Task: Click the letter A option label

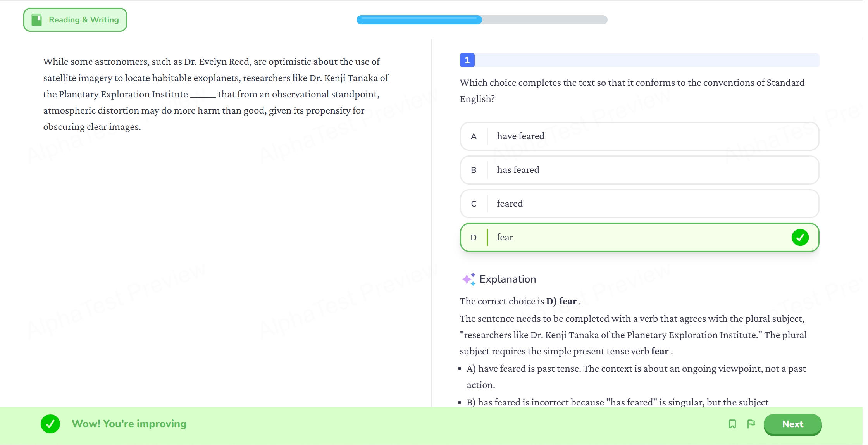Action: (x=474, y=136)
